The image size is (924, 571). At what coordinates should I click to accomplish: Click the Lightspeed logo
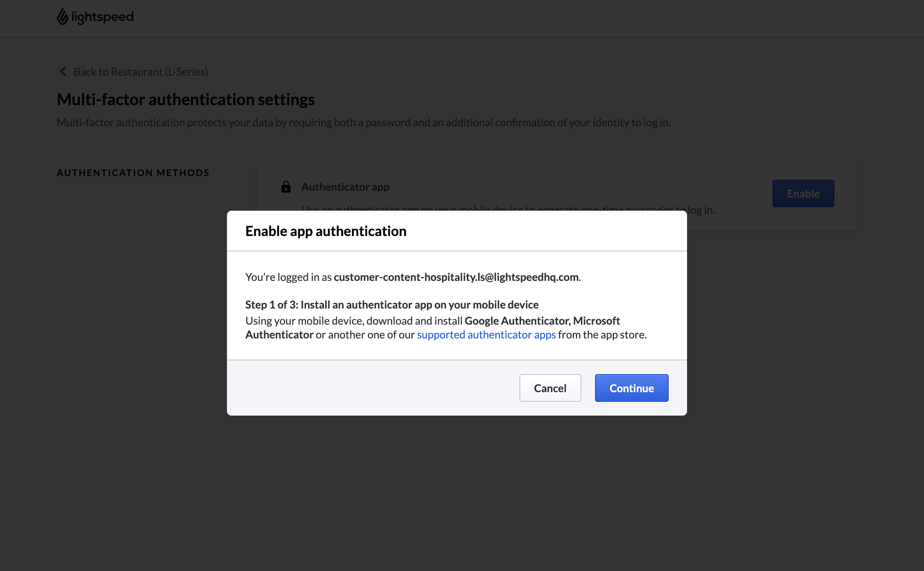pos(95,16)
